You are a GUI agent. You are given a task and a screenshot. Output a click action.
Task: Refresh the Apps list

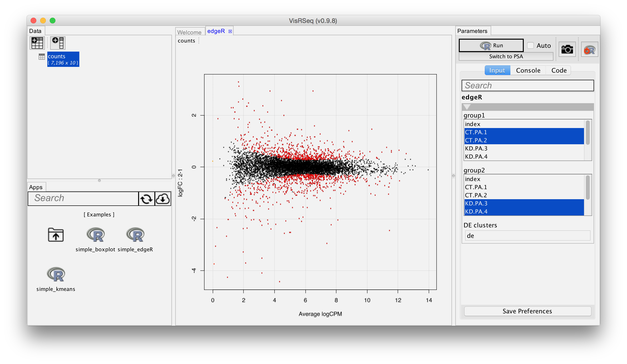pyautogui.click(x=146, y=199)
